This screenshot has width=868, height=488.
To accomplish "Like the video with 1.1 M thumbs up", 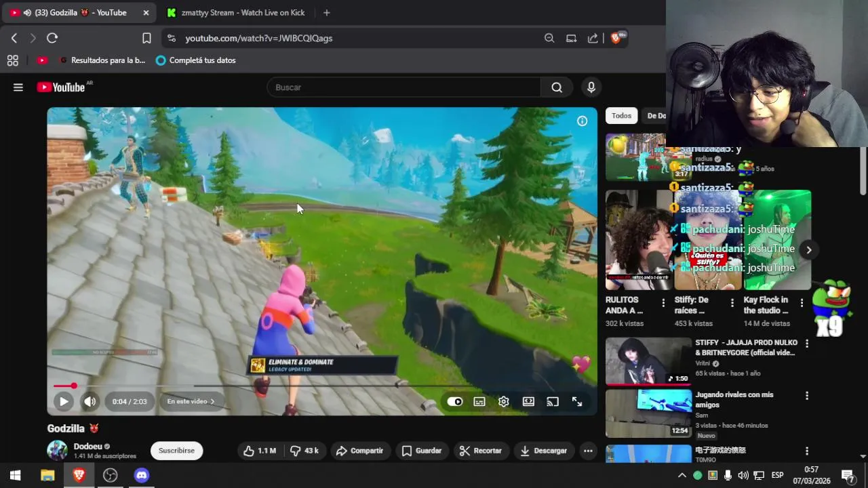I will pyautogui.click(x=260, y=451).
